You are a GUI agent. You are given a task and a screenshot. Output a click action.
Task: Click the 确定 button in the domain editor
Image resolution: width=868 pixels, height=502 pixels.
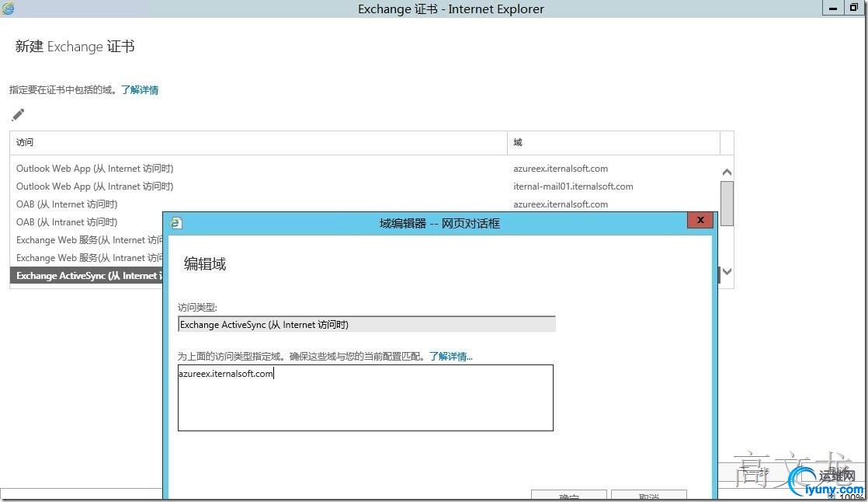pos(568,495)
